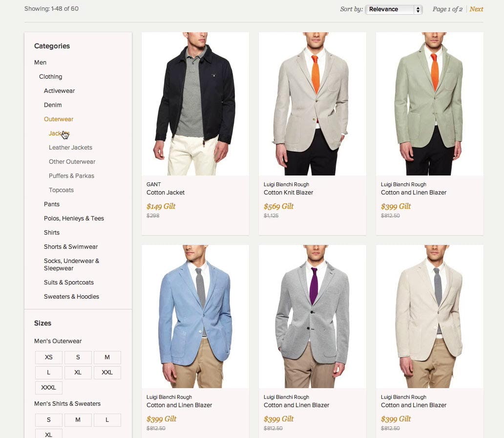The image size is (504, 438).
Task: Filter by Men's Outerwear size XS
Action: click(x=48, y=358)
